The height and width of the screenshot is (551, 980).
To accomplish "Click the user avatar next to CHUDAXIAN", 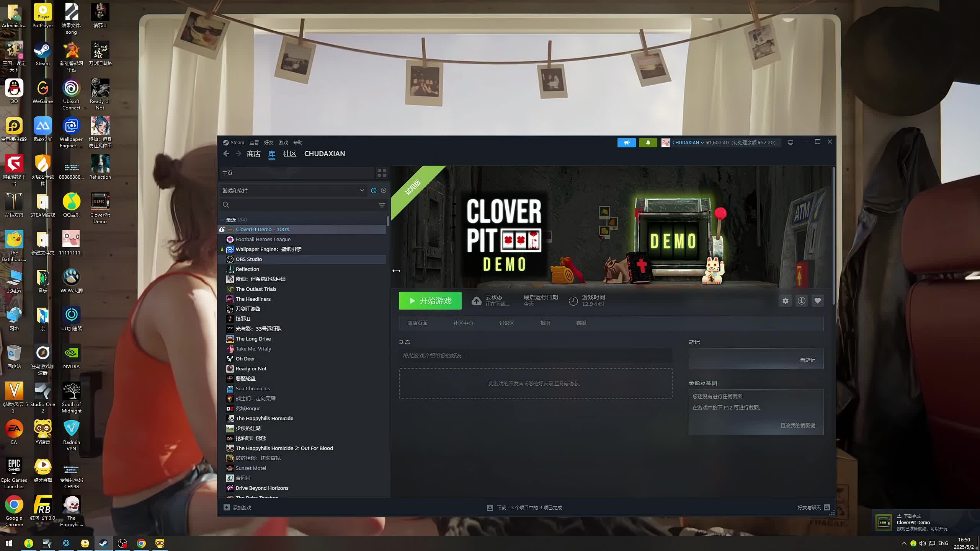I will pyautogui.click(x=666, y=142).
